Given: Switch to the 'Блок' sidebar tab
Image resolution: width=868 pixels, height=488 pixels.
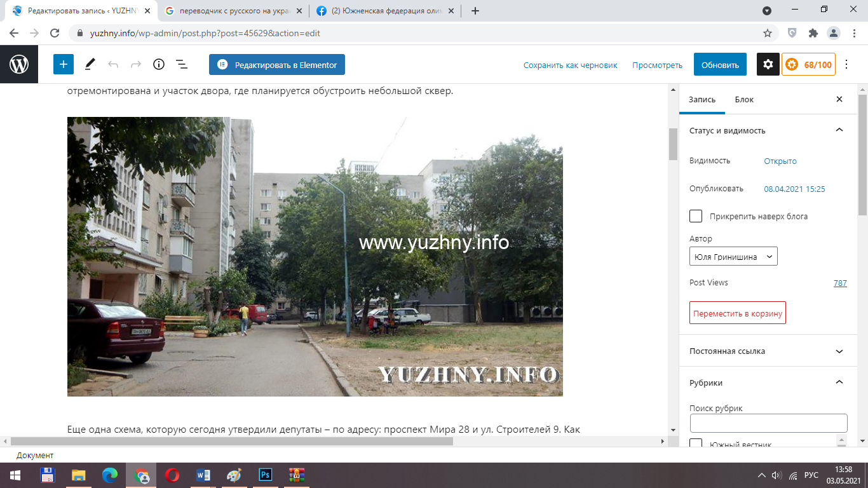Looking at the screenshot, I should pos(744,99).
